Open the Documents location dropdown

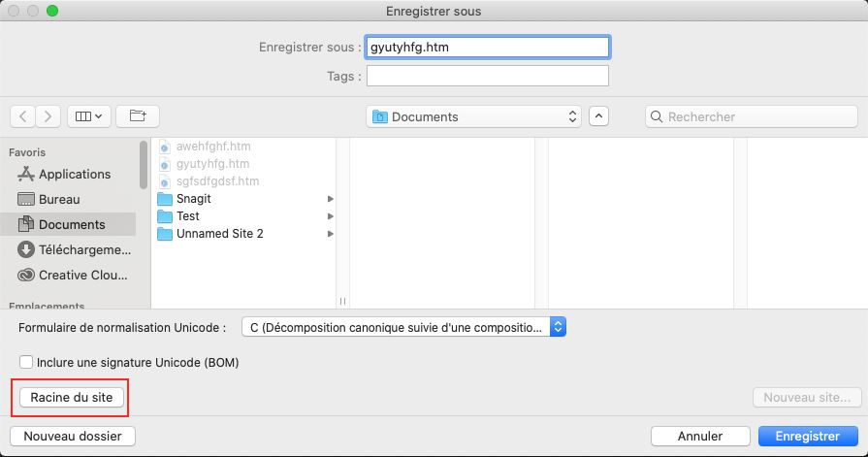(x=473, y=116)
